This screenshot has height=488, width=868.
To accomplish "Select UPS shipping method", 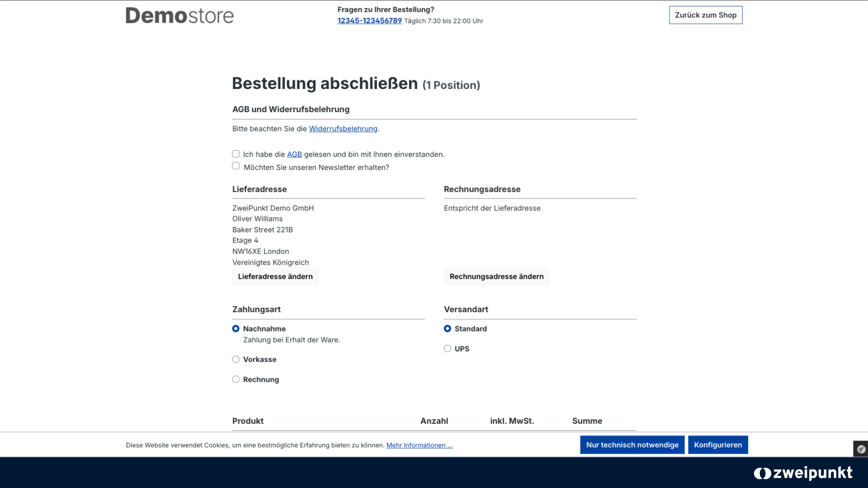I will (447, 348).
